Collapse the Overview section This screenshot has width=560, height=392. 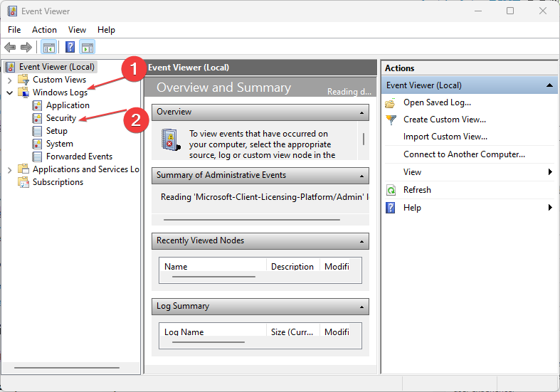[x=361, y=112]
